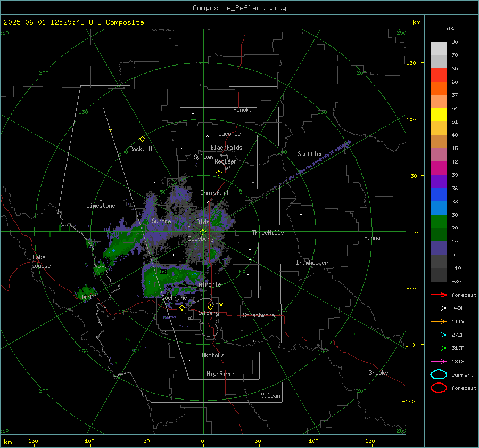The image size is (479, 448).
Task: Click the Hanna map label
Action: 372,238
